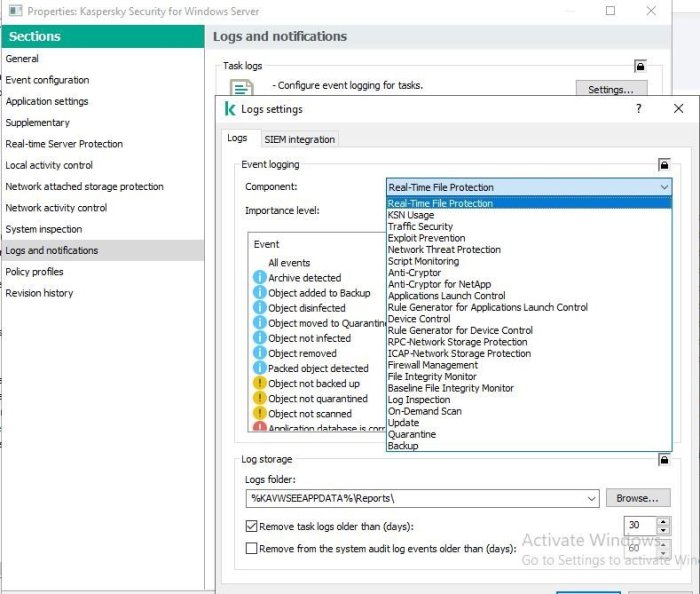Click info icon beside Object moved to Quarantine

click(x=259, y=323)
